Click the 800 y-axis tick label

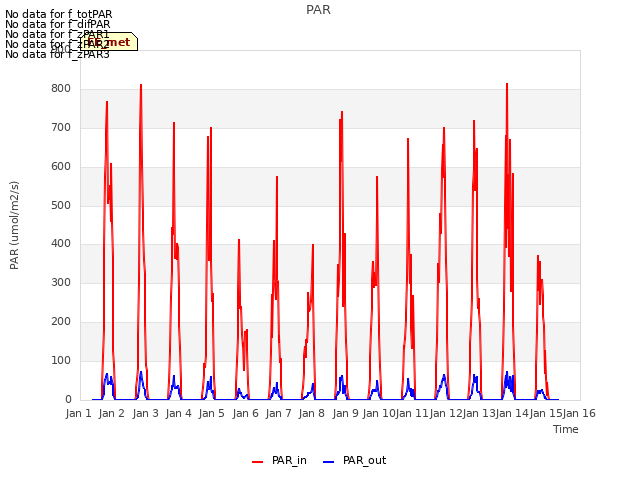61,89
